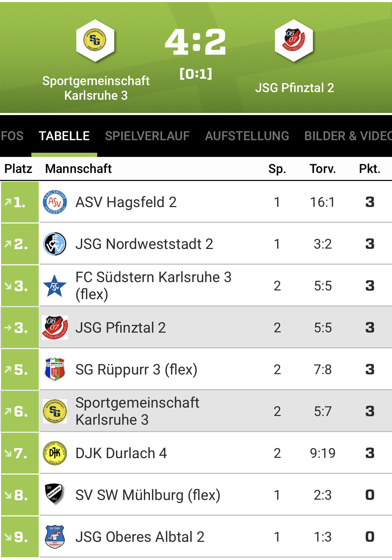Click the JSG Pfinztal 2 header team name

coord(294,88)
